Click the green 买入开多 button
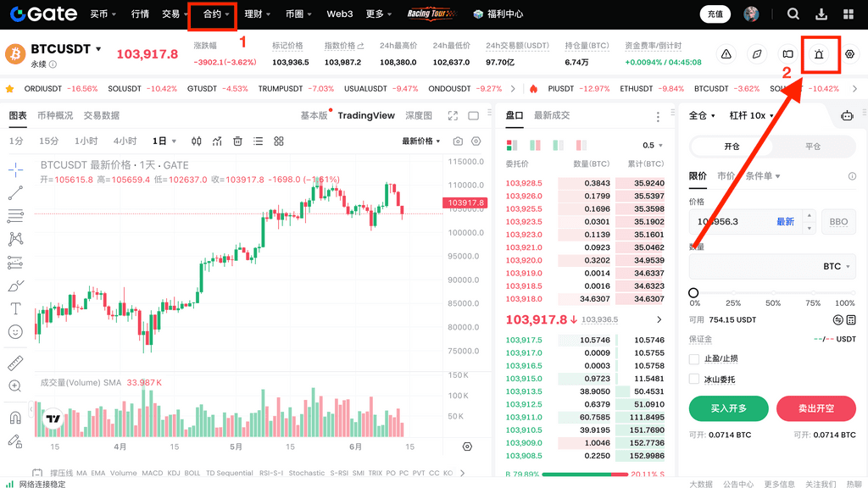The width and height of the screenshot is (868, 488). click(728, 408)
